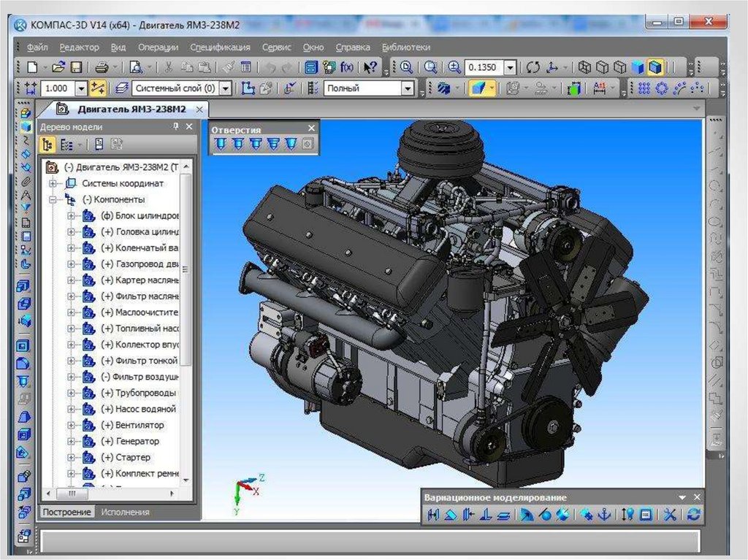Close the Отверстия floating panel
This screenshot has height=560, width=748.
[311, 129]
